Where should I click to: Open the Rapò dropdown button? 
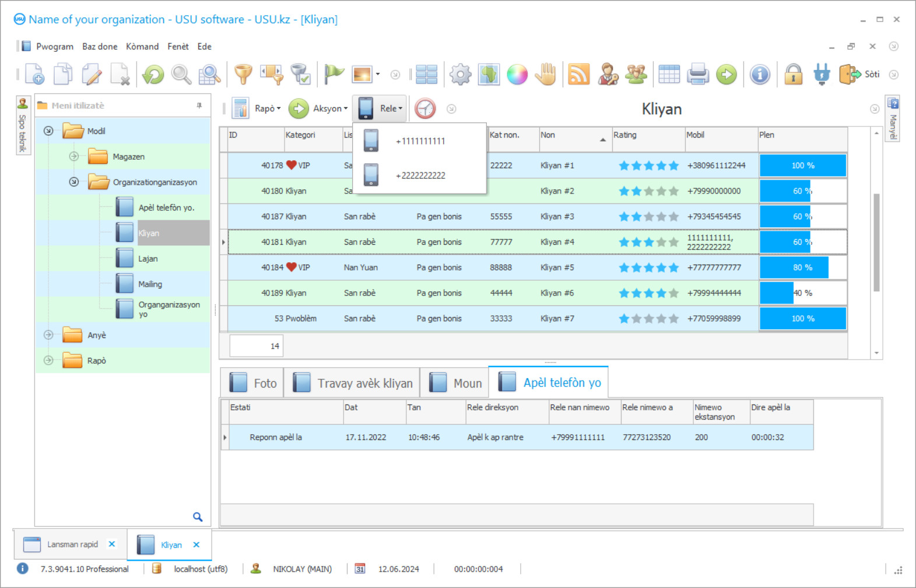click(x=257, y=108)
